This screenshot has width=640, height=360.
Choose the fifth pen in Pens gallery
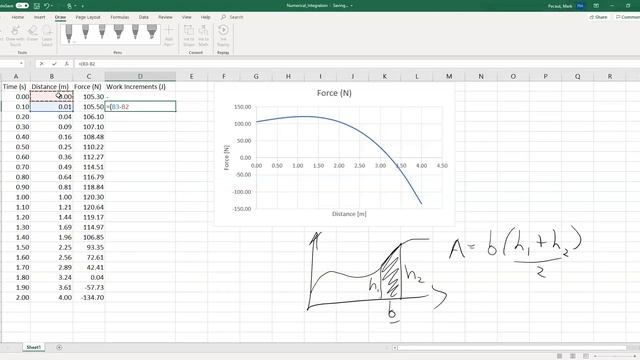click(x=135, y=32)
